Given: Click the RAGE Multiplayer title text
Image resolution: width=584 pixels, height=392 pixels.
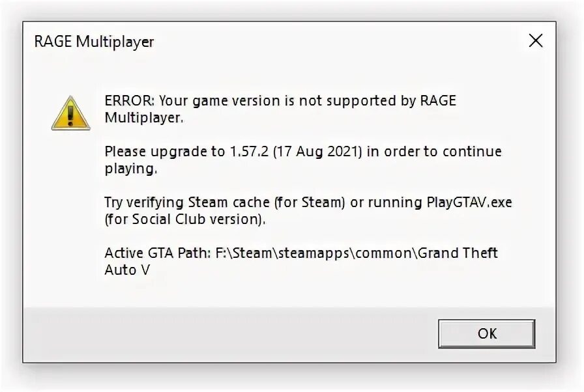Looking at the screenshot, I should [94, 42].
